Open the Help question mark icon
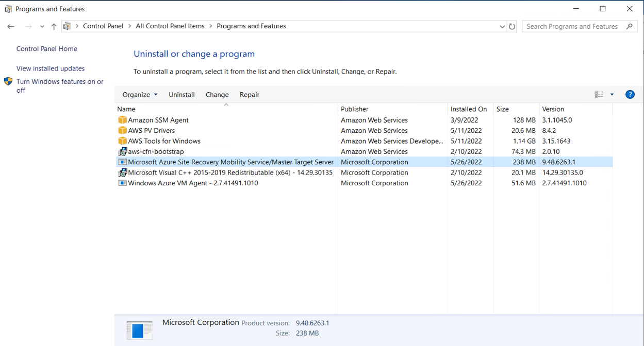 coord(630,94)
